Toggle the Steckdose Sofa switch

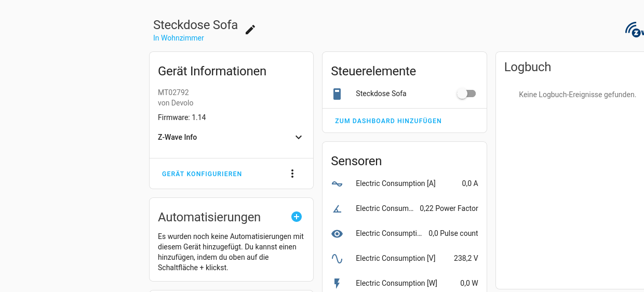(x=466, y=94)
